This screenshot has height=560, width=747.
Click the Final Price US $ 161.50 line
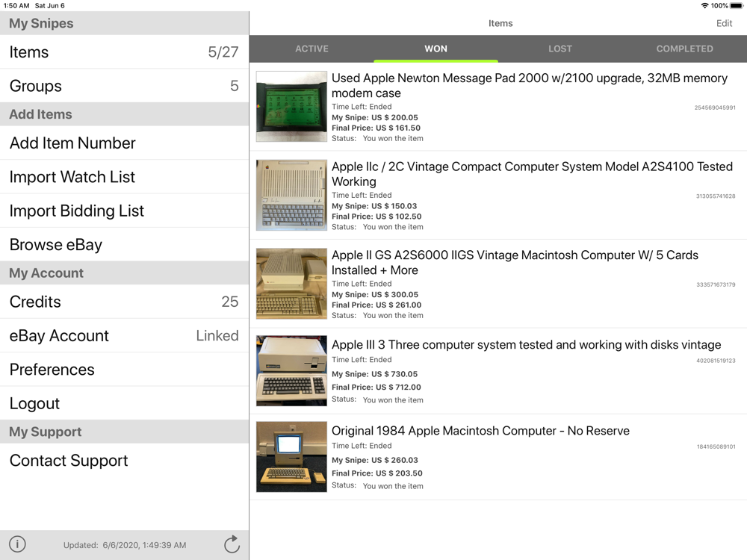pos(376,128)
